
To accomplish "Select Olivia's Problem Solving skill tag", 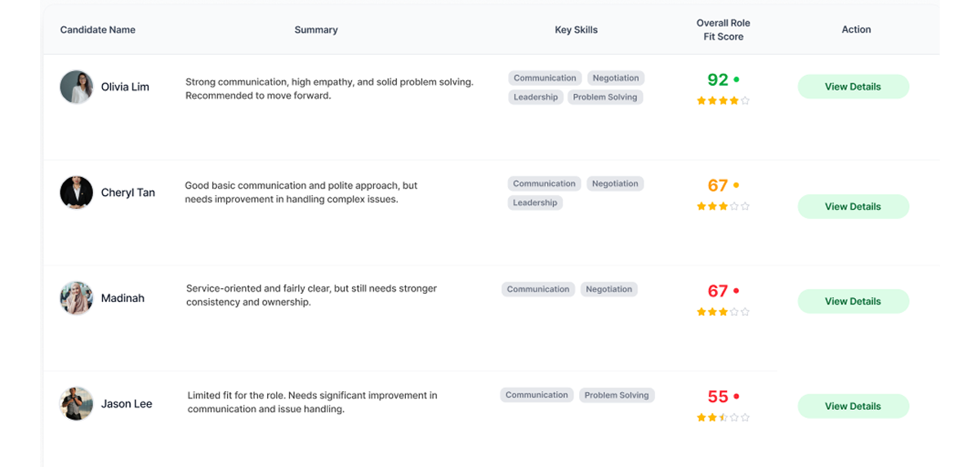I will point(604,97).
